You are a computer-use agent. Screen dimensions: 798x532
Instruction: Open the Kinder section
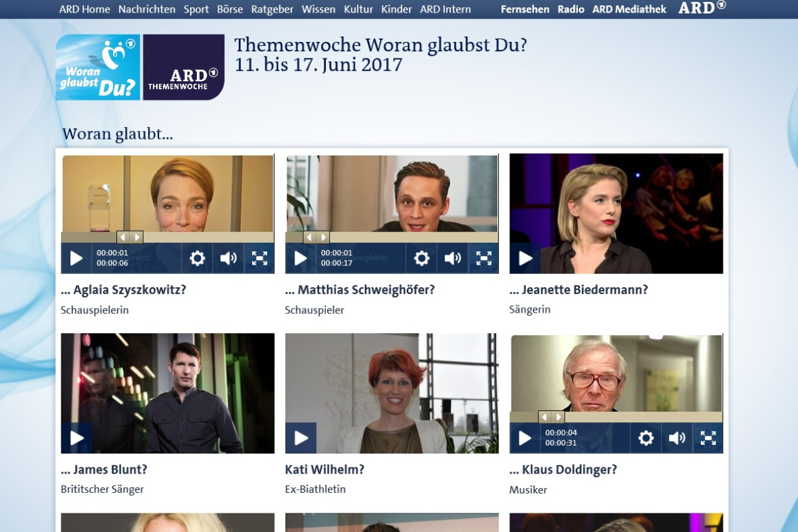click(397, 9)
